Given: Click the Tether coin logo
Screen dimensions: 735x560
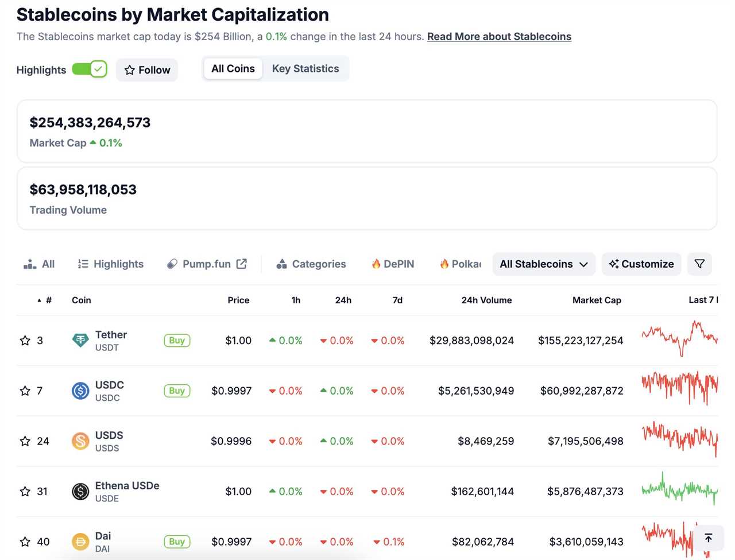Looking at the screenshot, I should pyautogui.click(x=80, y=341).
